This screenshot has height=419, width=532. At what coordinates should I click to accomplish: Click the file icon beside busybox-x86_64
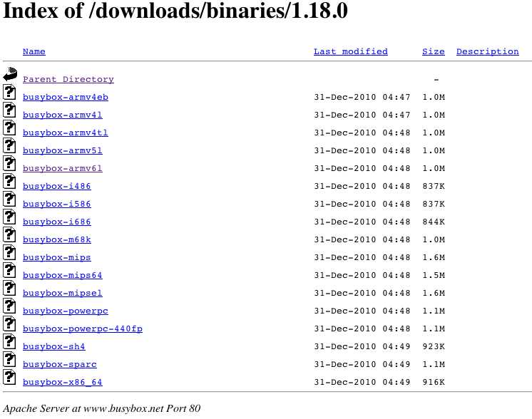pyautogui.click(x=9, y=377)
